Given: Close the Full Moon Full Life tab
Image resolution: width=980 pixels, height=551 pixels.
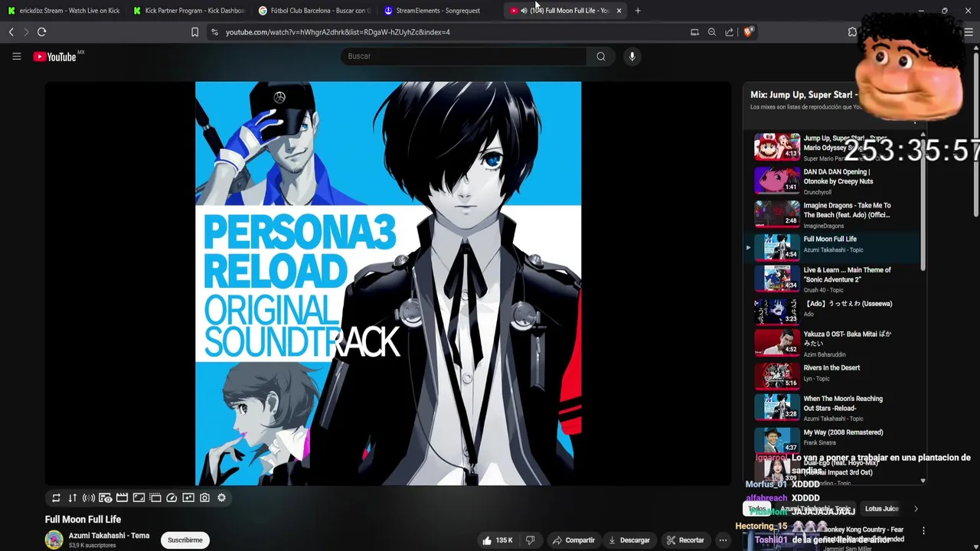Looking at the screenshot, I should pos(619,11).
